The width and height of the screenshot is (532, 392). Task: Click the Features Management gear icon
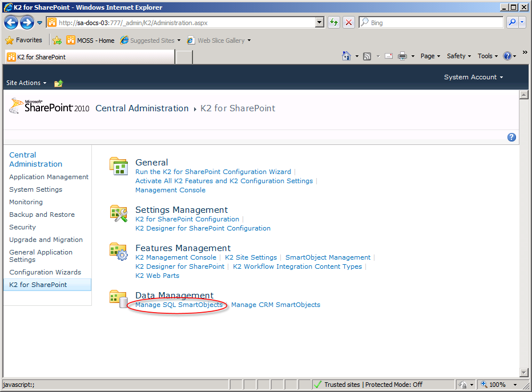118,252
